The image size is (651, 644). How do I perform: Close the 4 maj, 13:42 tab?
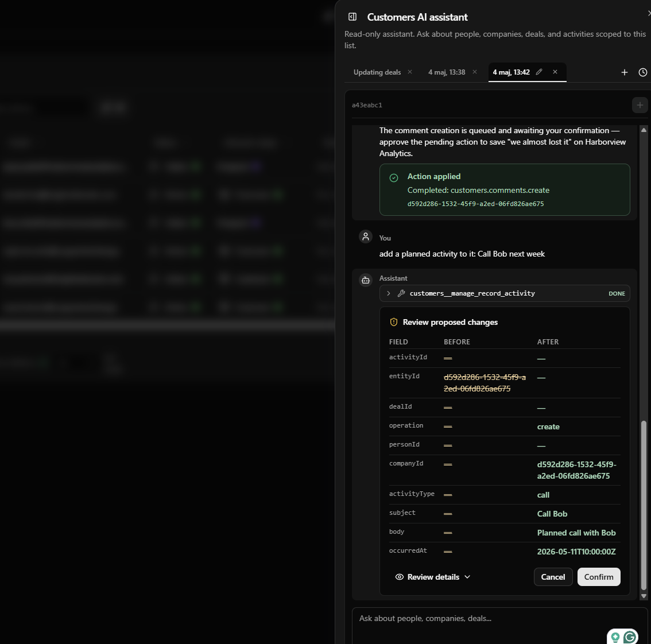tap(555, 72)
